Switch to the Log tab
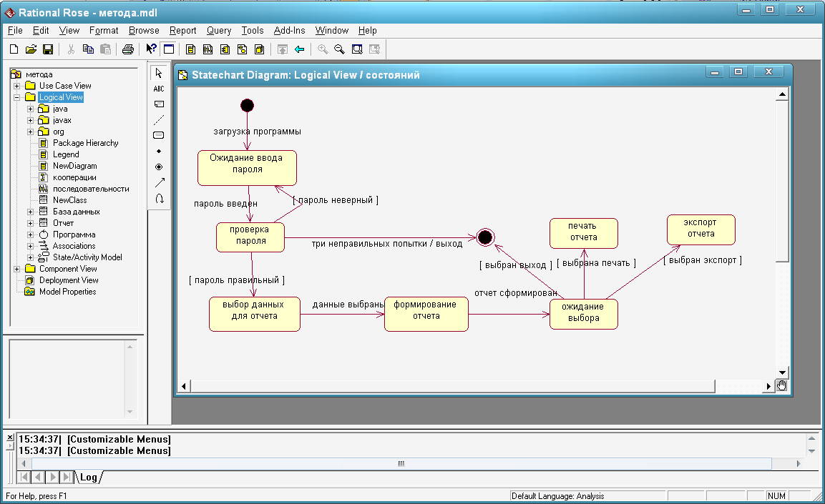The width and height of the screenshot is (825, 504). point(89,478)
